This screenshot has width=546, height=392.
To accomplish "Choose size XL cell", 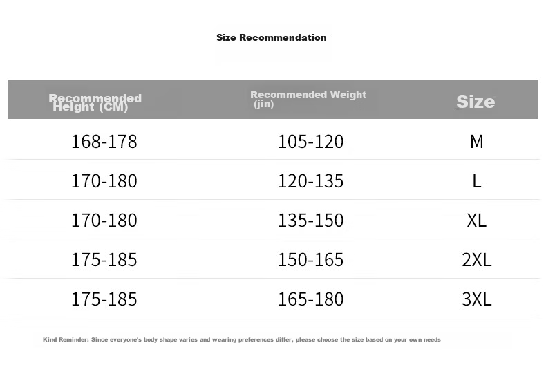I will [x=477, y=221].
